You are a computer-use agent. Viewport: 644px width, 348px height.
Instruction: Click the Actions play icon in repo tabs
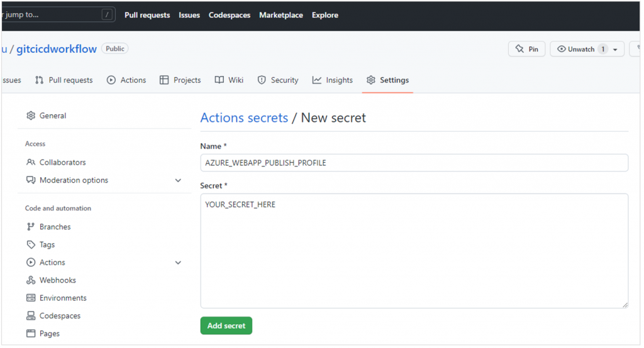click(x=111, y=80)
